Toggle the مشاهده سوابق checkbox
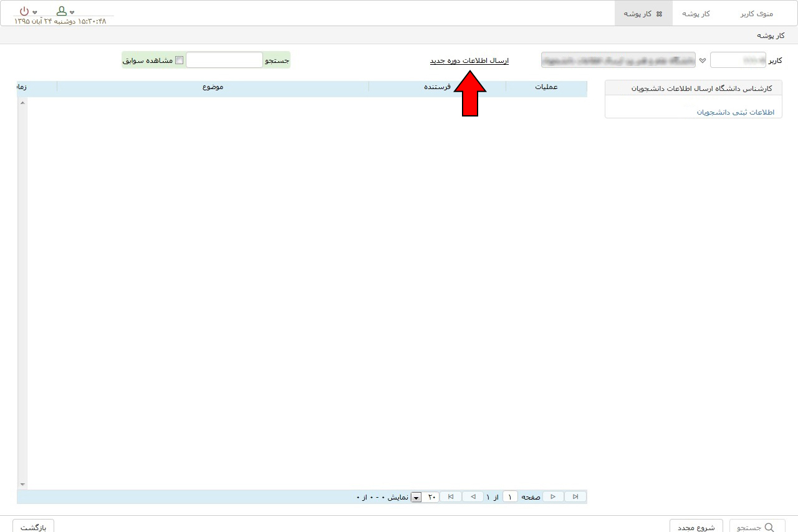 [180, 60]
